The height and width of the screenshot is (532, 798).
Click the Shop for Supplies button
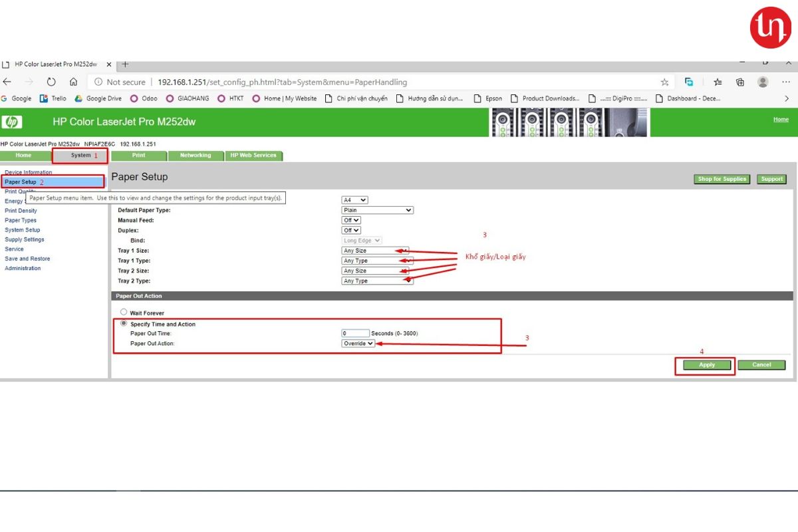tap(722, 179)
